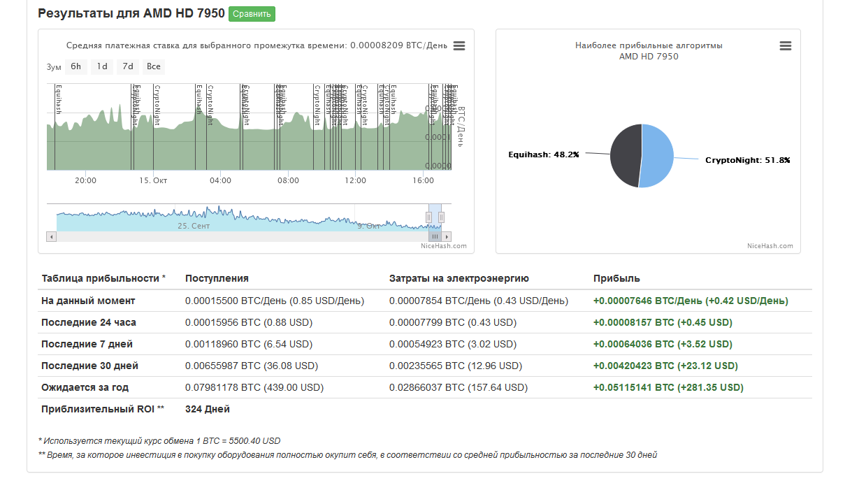
Task: Open NiceHash.com credit under area chart
Action: click(x=444, y=245)
